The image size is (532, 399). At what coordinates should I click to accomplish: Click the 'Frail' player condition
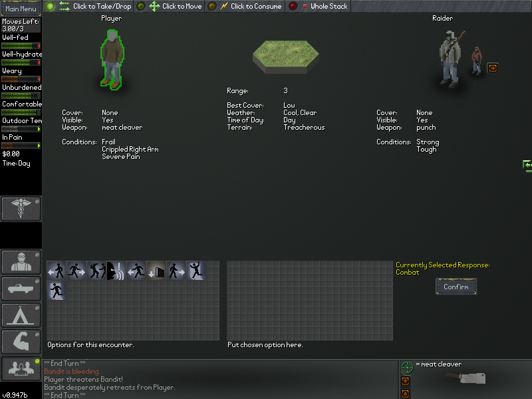[x=108, y=142]
